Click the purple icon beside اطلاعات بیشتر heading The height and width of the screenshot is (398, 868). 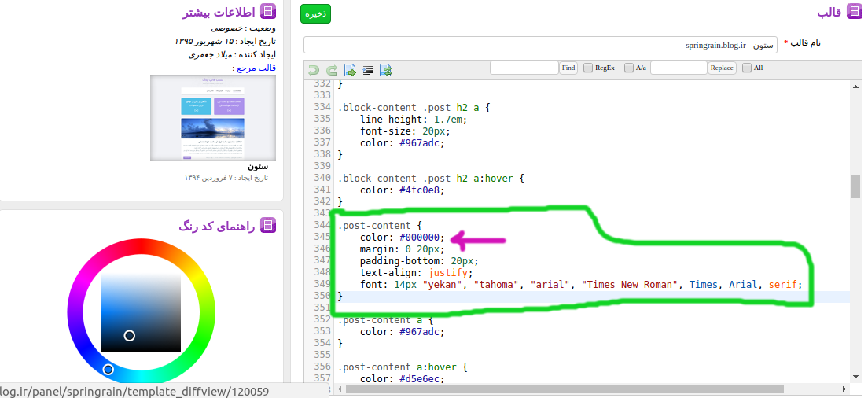pyautogui.click(x=268, y=12)
